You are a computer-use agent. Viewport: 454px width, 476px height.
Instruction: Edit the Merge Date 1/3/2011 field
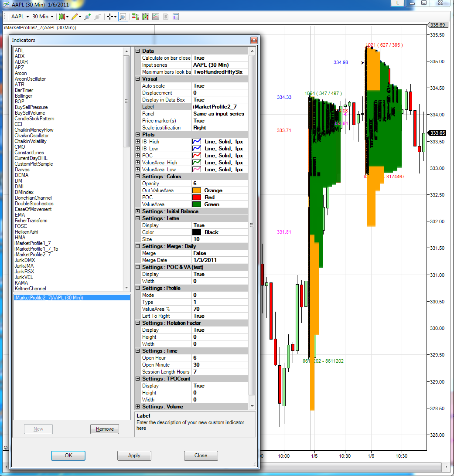click(x=220, y=261)
